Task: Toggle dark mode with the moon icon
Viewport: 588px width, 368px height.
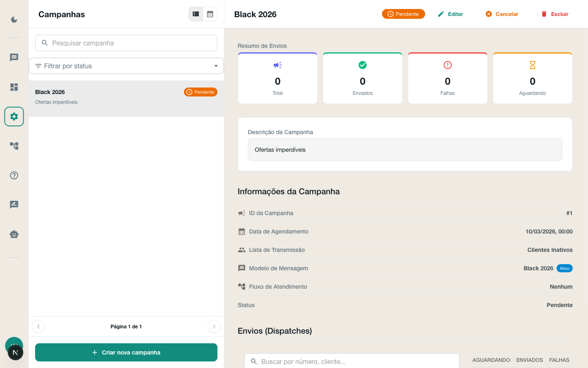Action: (14, 19)
